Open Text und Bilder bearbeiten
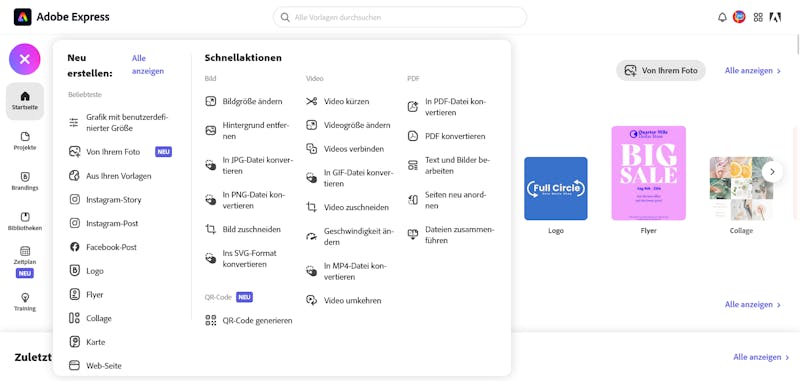This screenshot has width=800, height=381. (x=449, y=165)
